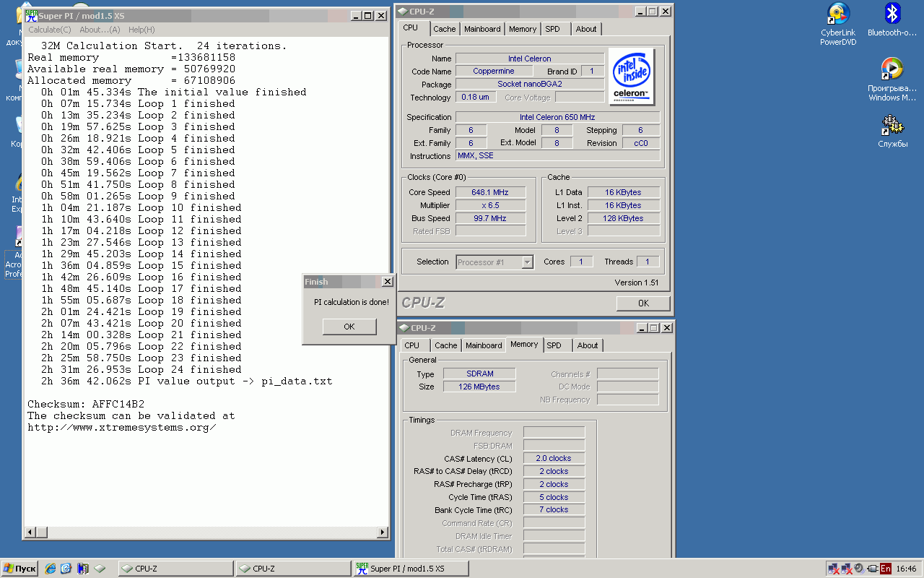Open the About tab in the upper CPU-Z window
This screenshot has height=578, width=924.
[x=586, y=29]
